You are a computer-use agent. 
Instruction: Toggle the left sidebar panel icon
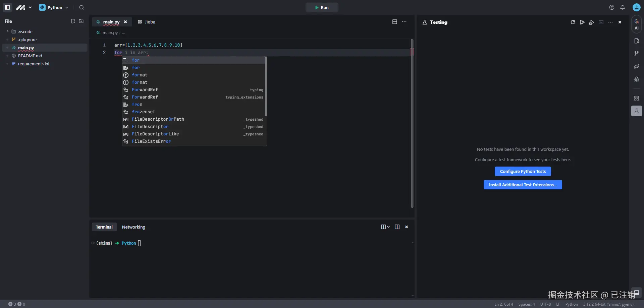pos(7,7)
